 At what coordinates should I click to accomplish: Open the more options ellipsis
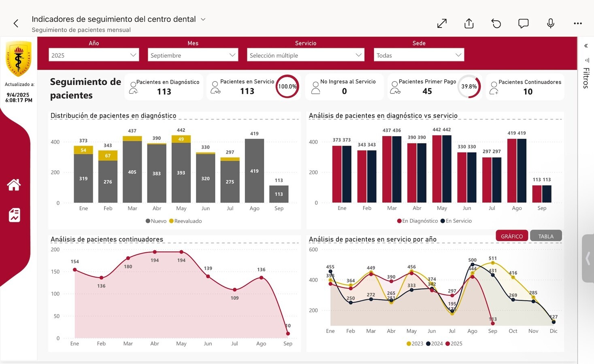pyautogui.click(x=578, y=23)
